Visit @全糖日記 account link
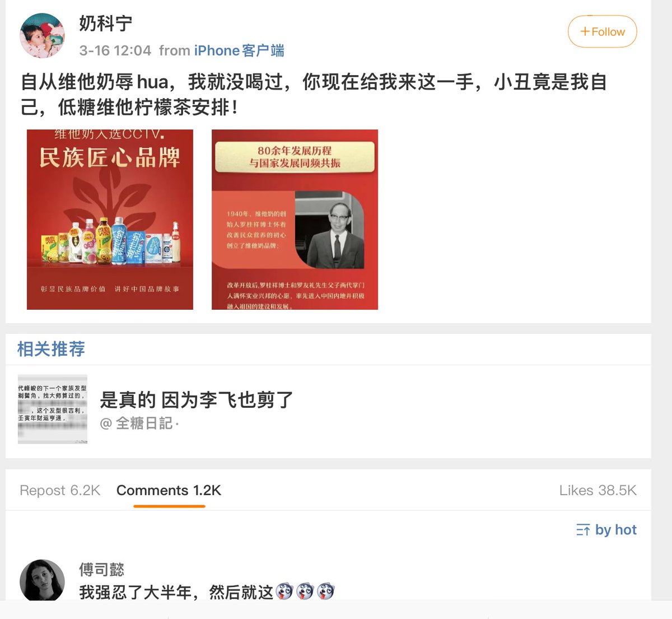The height and width of the screenshot is (619, 672). coord(139,423)
